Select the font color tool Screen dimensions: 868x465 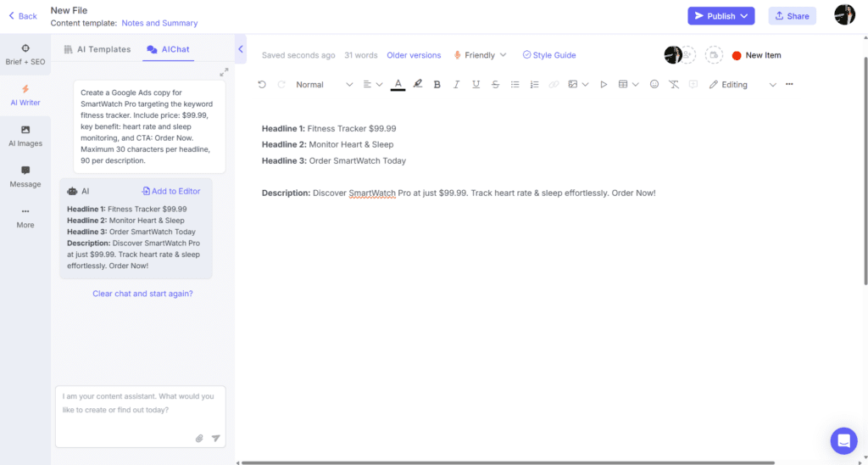(x=398, y=84)
